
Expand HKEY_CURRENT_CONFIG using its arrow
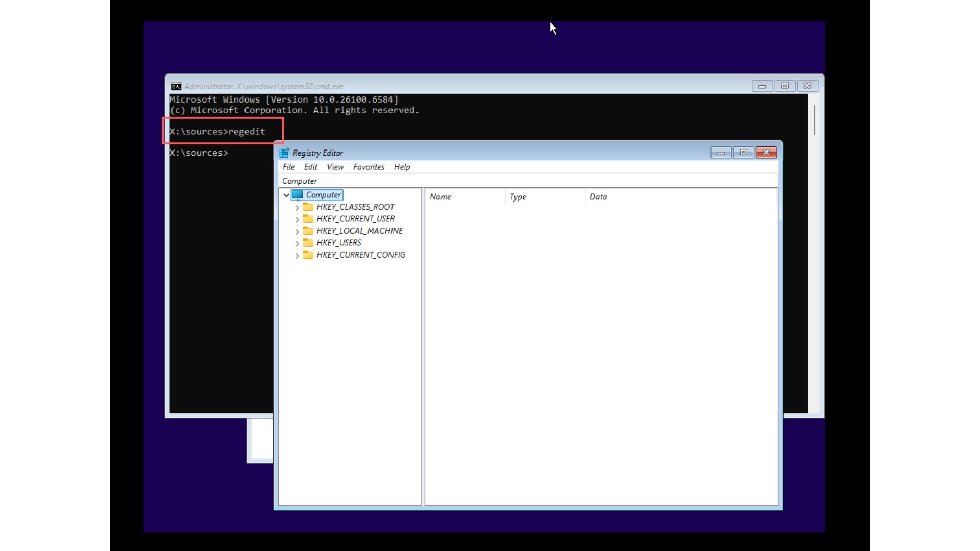297,255
